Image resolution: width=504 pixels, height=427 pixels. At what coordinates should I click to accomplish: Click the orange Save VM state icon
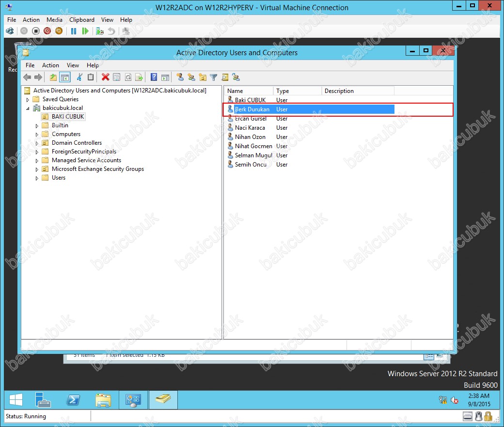tap(59, 31)
